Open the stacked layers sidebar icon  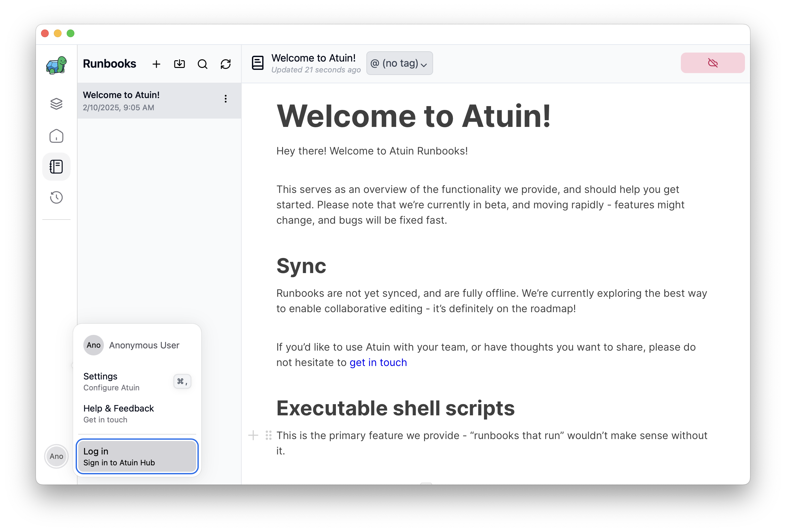coord(56,104)
